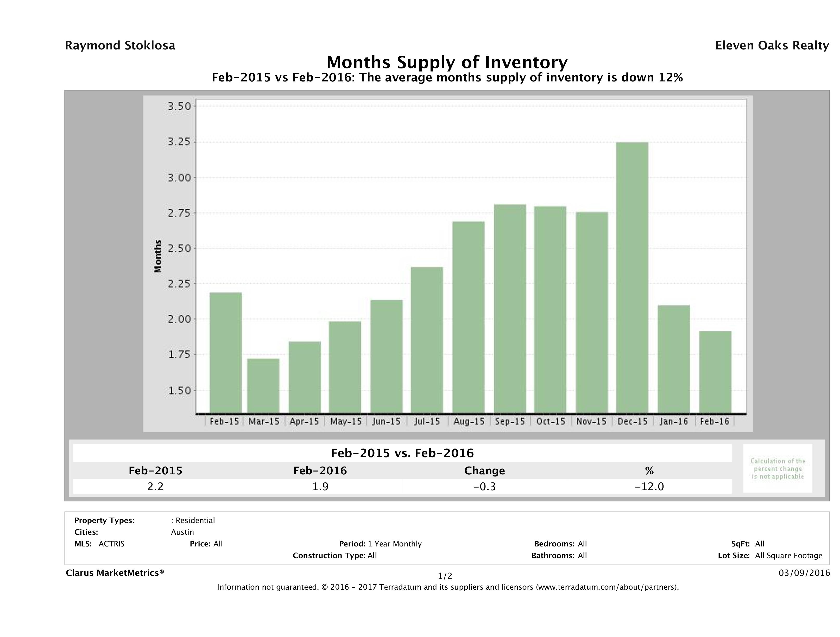Image resolution: width=840 pixels, height=637 pixels.
Task: Click the Jan-16 x-axis label
Action: point(674,421)
